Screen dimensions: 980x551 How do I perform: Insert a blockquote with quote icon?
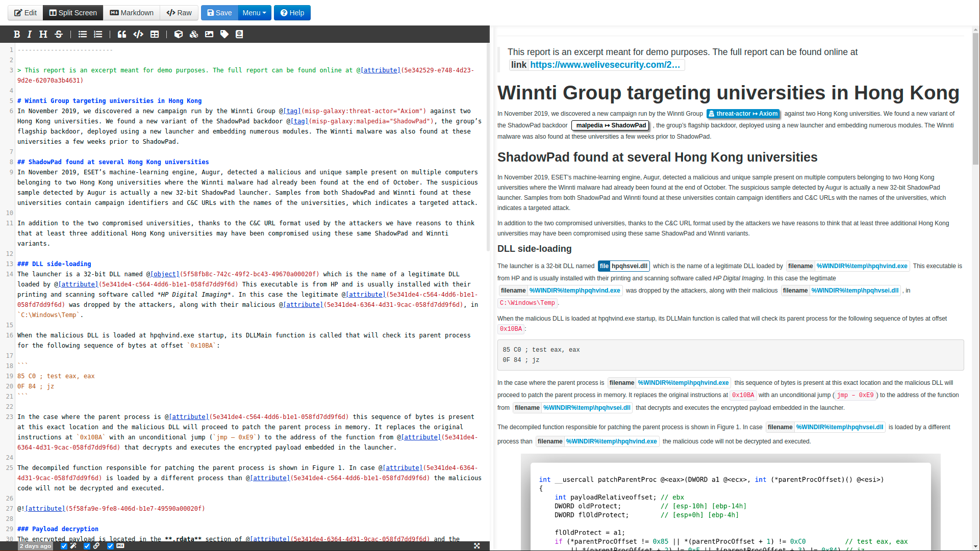click(x=122, y=34)
